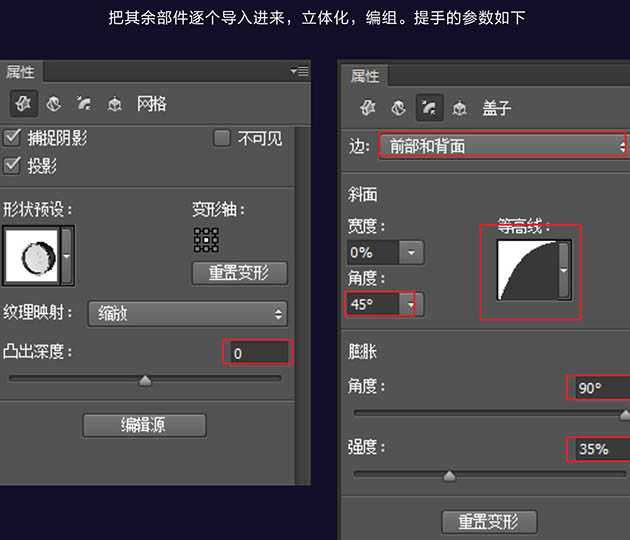630x540 pixels.
Task: Open 纹理映射 缩放 dropdown
Action: (x=188, y=313)
